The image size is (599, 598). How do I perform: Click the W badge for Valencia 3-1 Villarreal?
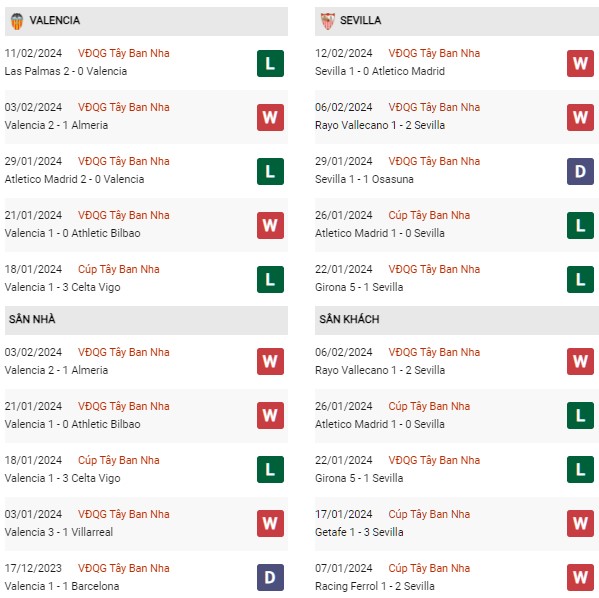click(270, 523)
